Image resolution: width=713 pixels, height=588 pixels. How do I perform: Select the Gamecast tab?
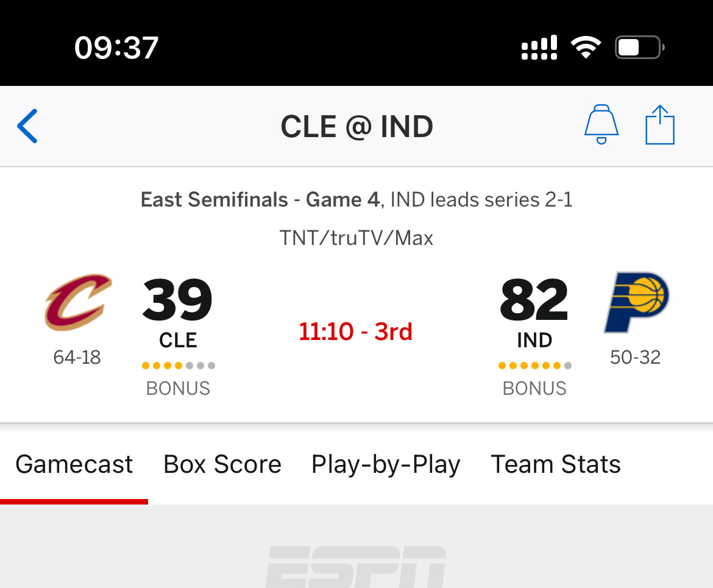pyautogui.click(x=74, y=464)
